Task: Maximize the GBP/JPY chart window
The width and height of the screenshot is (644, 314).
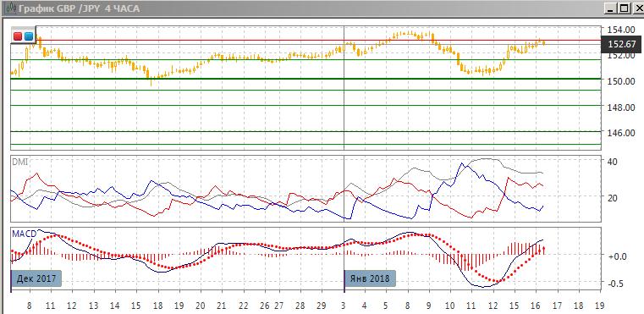Action: (x=625, y=8)
